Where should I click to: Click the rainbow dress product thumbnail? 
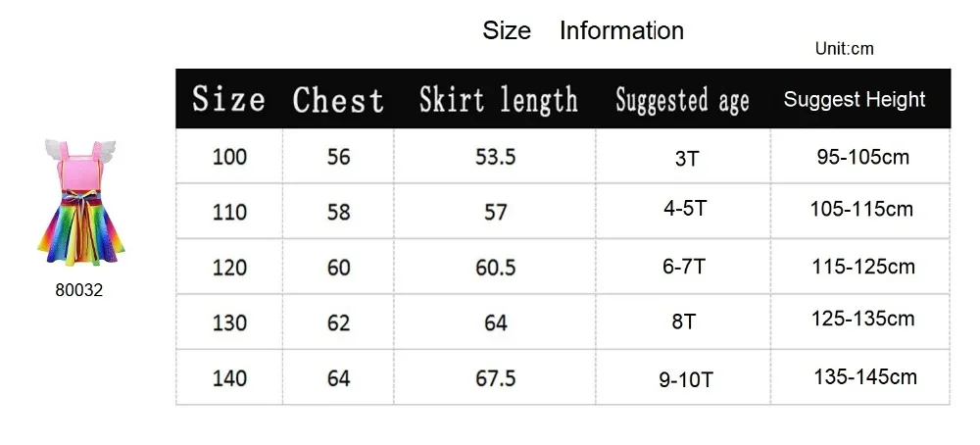click(80, 203)
